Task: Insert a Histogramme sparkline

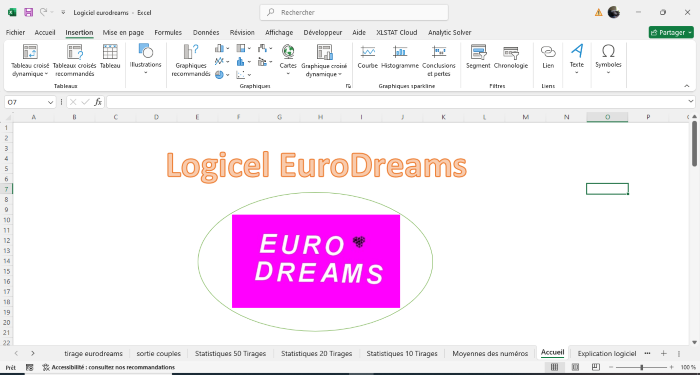Action: pos(400,57)
